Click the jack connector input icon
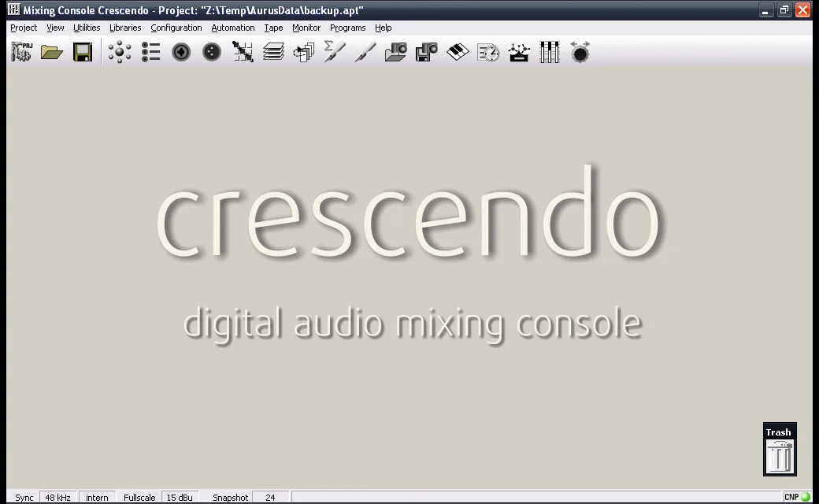The height and width of the screenshot is (504, 819). [181, 52]
